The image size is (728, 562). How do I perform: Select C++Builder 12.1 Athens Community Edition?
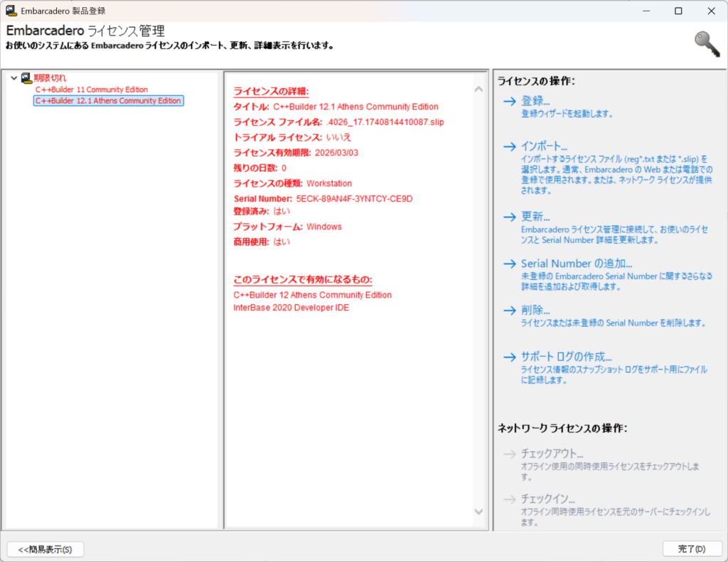(109, 101)
